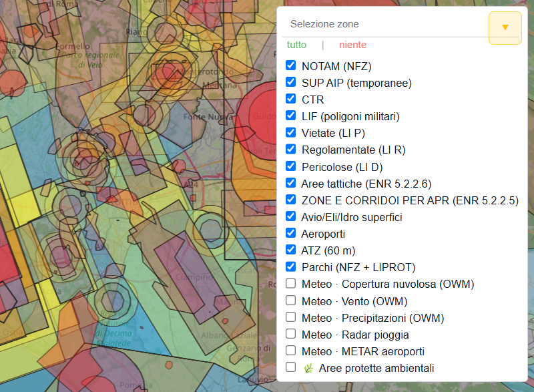Click niente to deselect all zones

(x=352, y=45)
